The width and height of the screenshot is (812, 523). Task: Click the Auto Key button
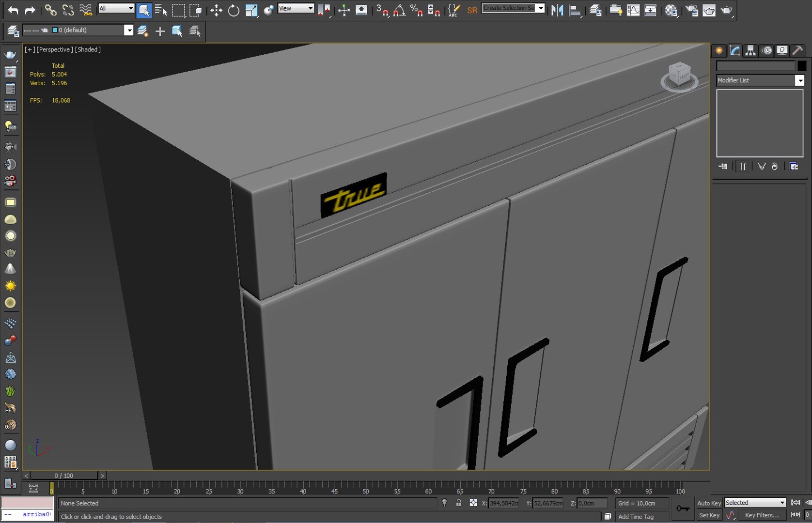pyautogui.click(x=709, y=503)
